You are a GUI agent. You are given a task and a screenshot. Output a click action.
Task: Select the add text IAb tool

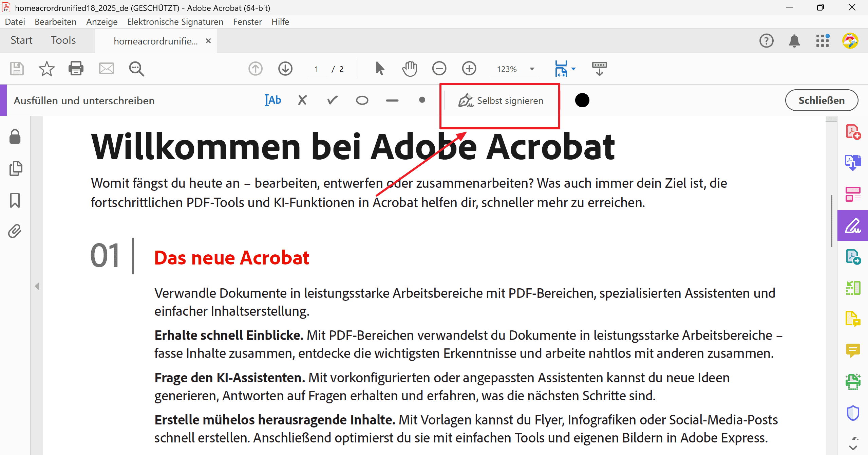(x=273, y=100)
